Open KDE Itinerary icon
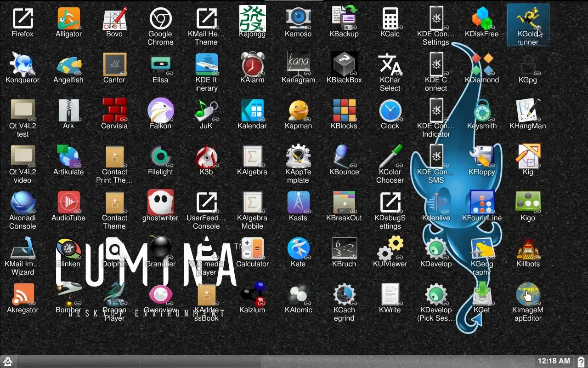The width and height of the screenshot is (588, 368). pos(206,64)
